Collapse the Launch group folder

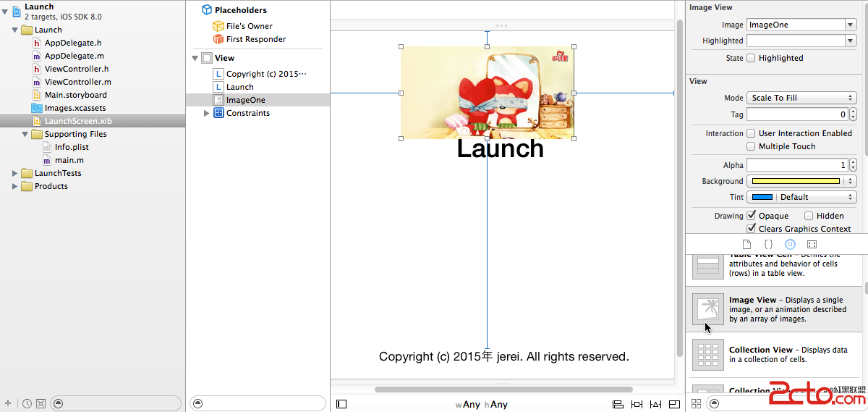point(16,30)
